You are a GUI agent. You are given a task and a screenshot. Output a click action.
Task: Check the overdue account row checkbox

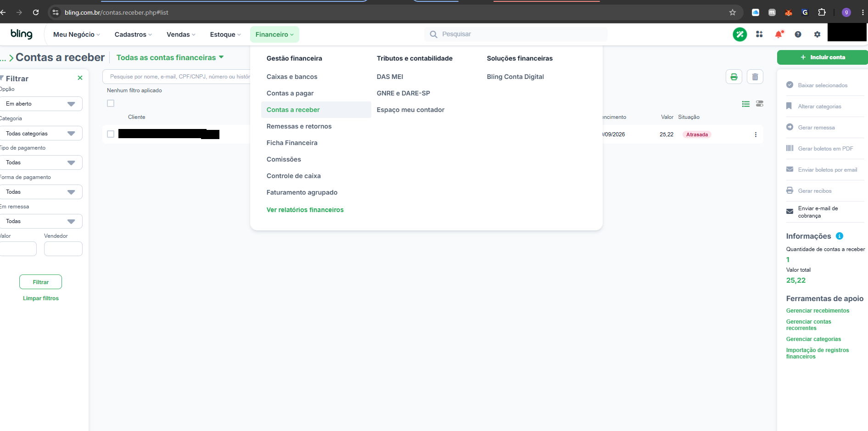(111, 134)
